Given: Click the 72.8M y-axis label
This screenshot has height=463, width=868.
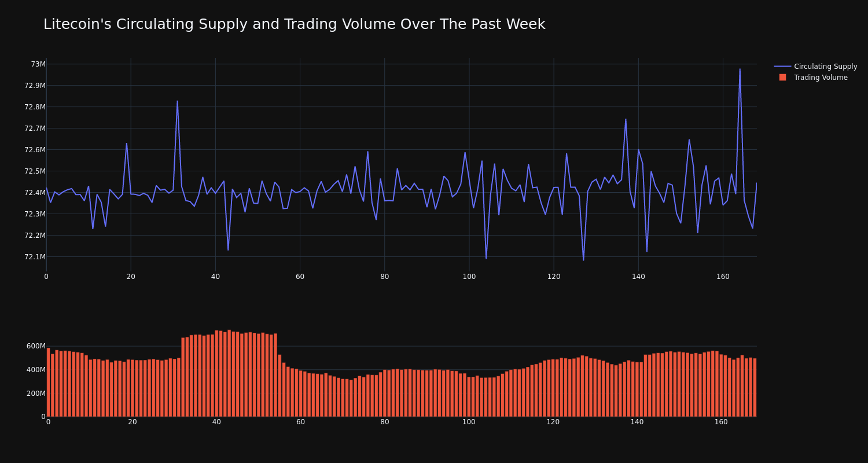Looking at the screenshot, I should click(35, 107).
